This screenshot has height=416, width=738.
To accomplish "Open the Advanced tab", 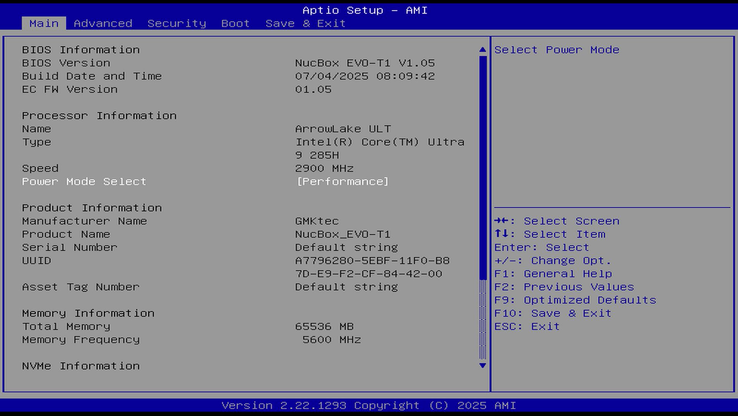I will pos(103,24).
